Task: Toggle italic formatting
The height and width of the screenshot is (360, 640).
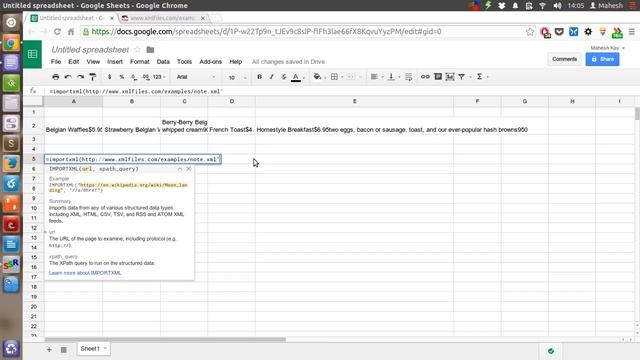Action: coord(271,77)
